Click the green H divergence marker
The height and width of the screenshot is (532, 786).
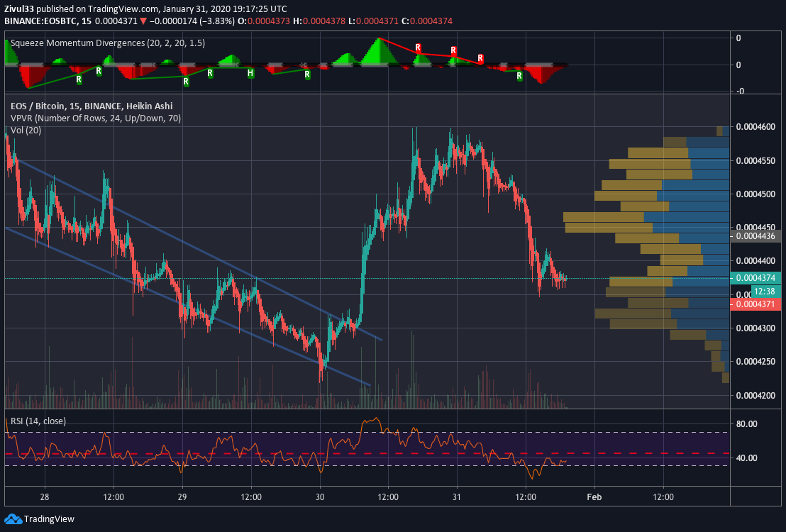tap(250, 73)
